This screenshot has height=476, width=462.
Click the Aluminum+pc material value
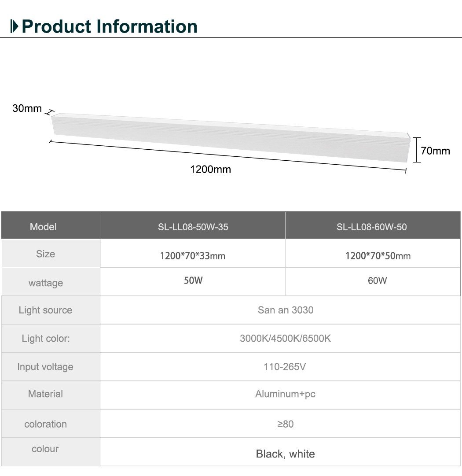[x=285, y=394]
